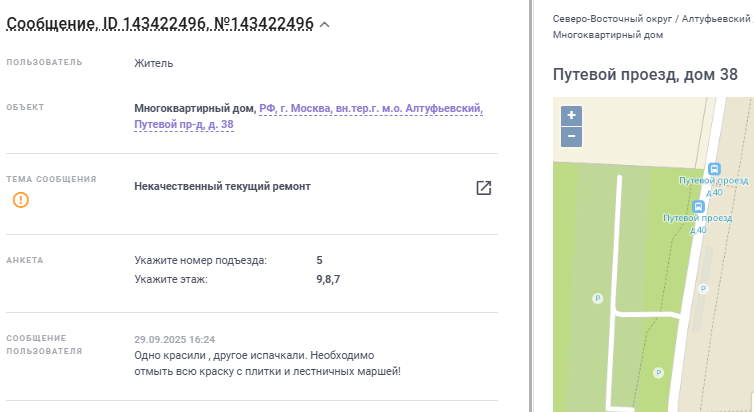
Task: Click Некачественный текущий ремонт topic text
Action: tap(222, 186)
